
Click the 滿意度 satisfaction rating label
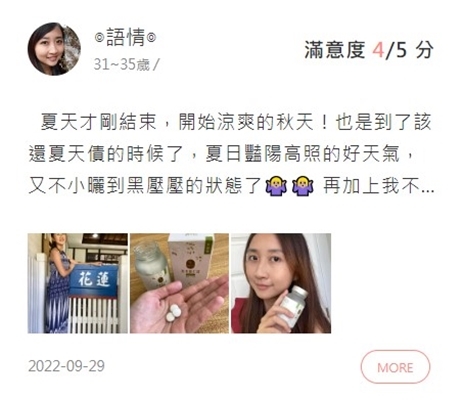(x=335, y=50)
